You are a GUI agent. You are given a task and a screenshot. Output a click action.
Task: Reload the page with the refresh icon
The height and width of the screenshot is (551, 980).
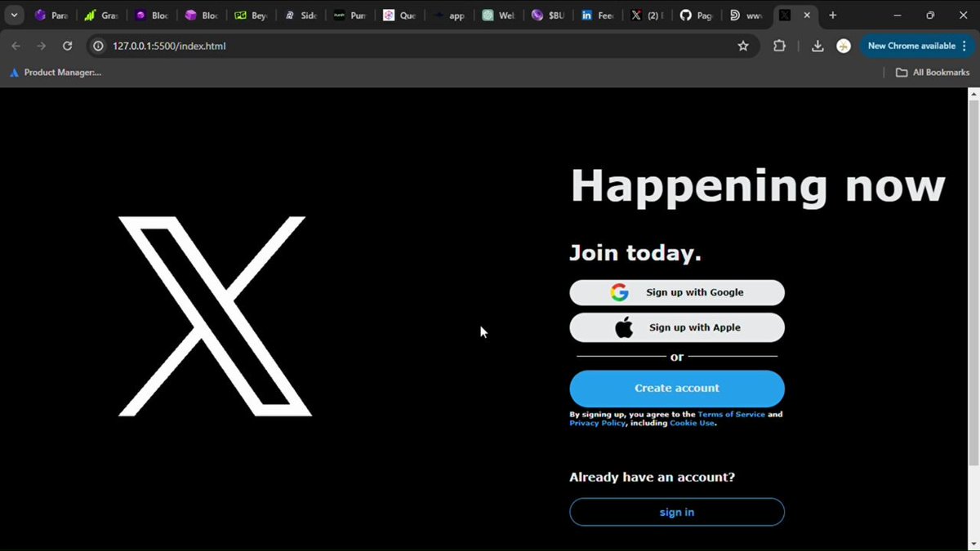click(68, 46)
